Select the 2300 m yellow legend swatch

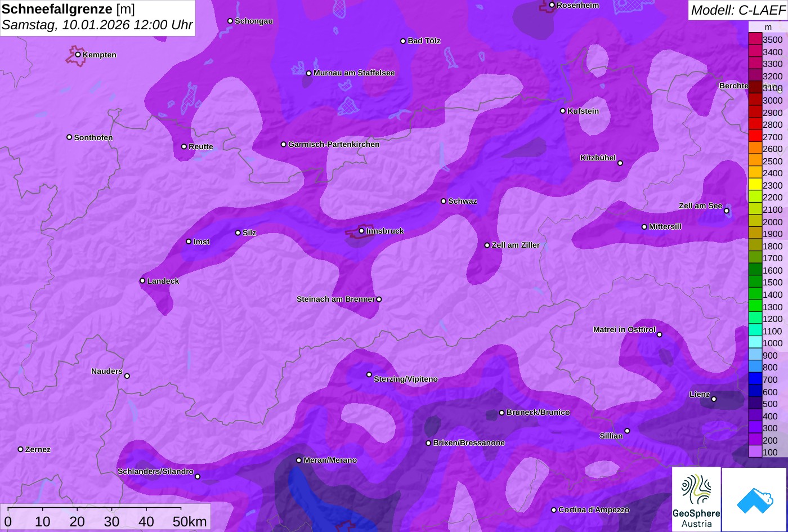tap(755, 185)
